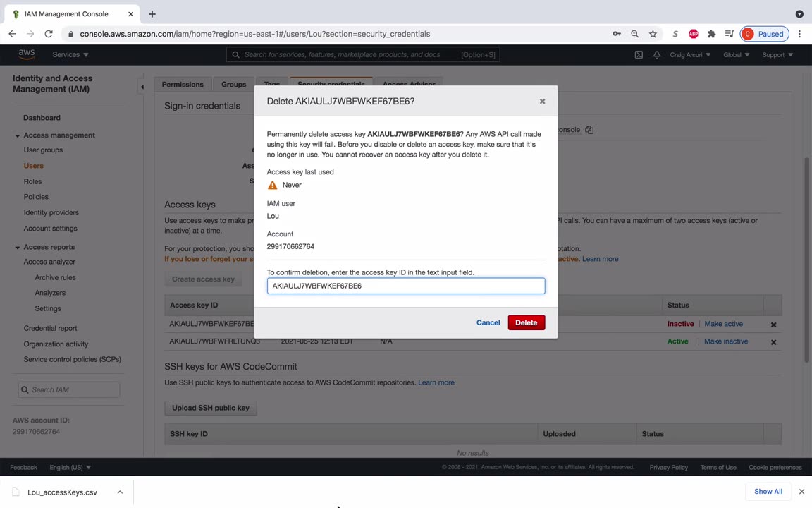Open Organization activity in sidebar
Image resolution: width=812 pixels, height=508 pixels.
click(56, 344)
